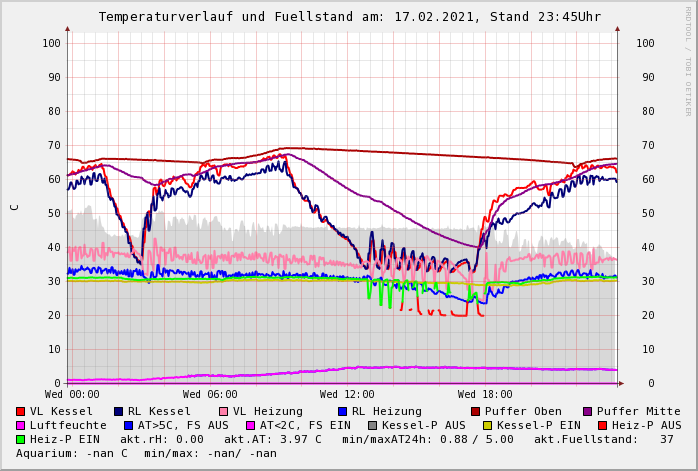Click the Wed 00:00 time axis label

click(x=71, y=395)
